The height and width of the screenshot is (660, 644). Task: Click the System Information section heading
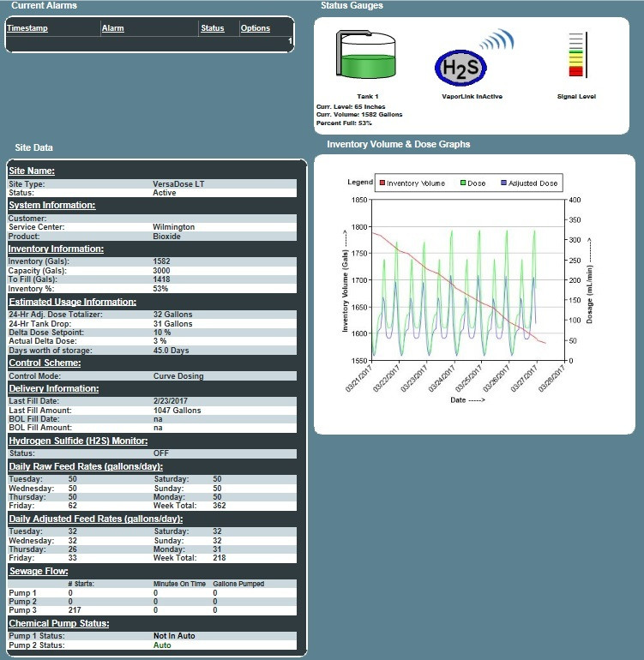pyautogui.click(x=51, y=206)
